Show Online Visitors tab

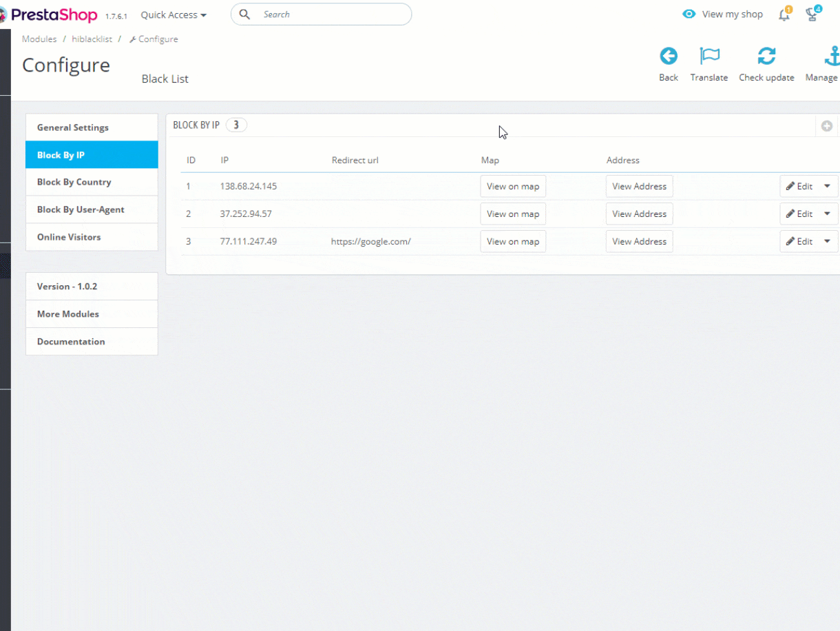(92, 237)
